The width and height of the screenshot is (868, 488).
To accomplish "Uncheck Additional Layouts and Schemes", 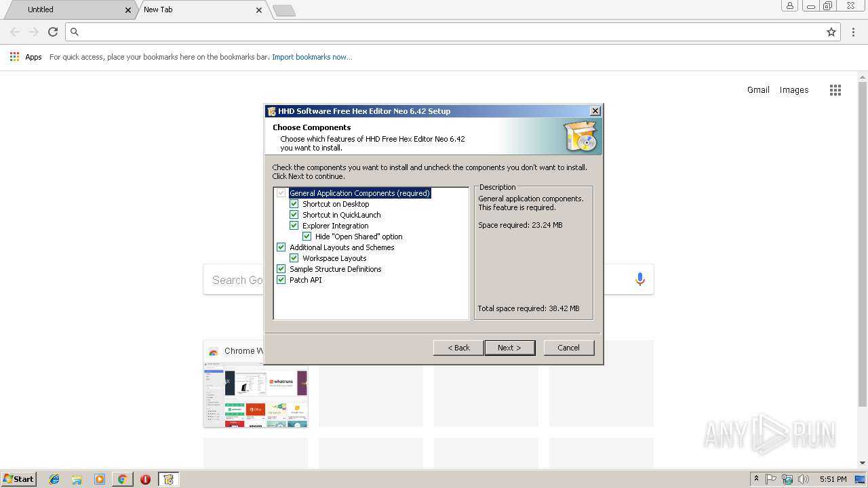I will tap(281, 247).
